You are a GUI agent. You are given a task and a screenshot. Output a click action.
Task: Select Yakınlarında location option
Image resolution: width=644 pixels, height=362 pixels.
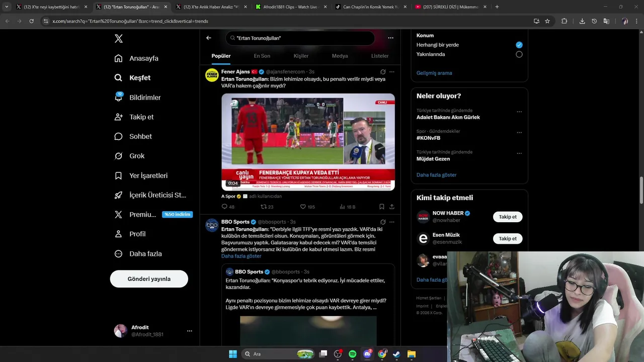pyautogui.click(x=519, y=54)
